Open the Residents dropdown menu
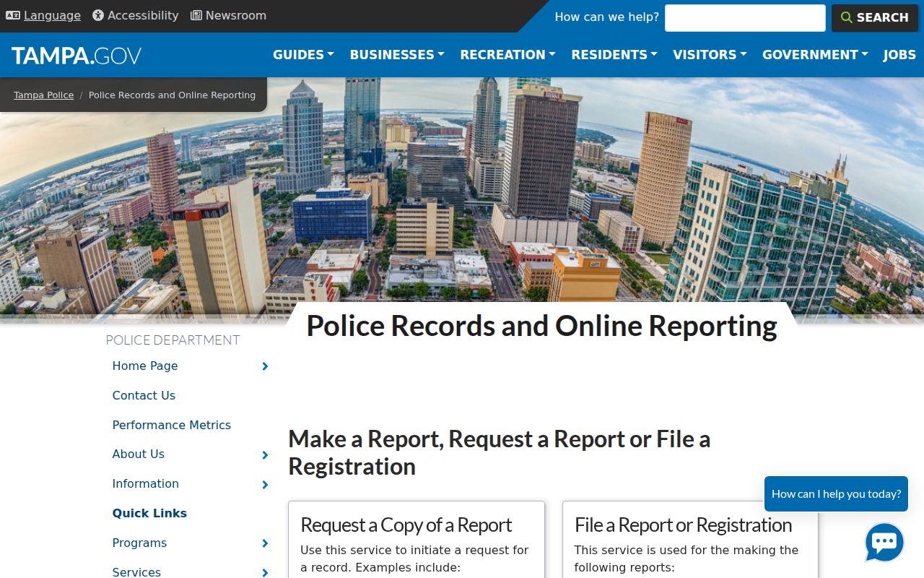Screen dimensions: 924x578 [x=614, y=54]
